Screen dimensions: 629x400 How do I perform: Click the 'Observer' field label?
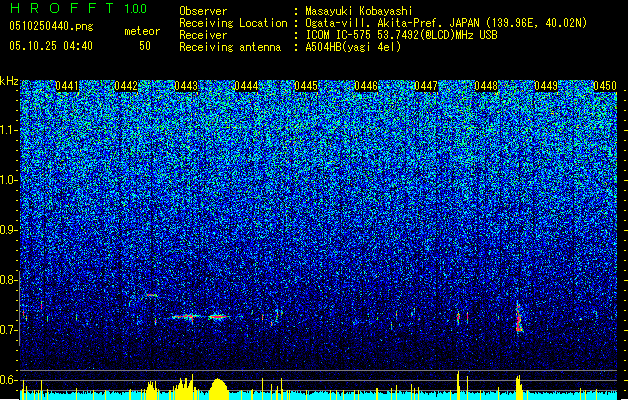pos(203,11)
